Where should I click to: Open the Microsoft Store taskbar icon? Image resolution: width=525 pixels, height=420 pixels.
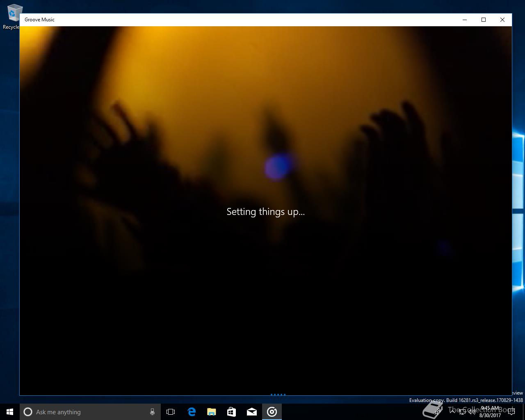click(x=232, y=412)
